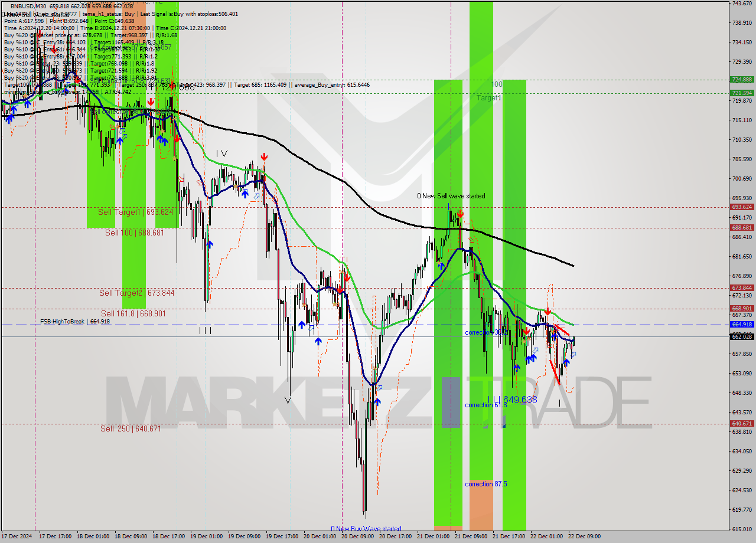The width and height of the screenshot is (756, 543).
Task: Click the red 688.681 price tag
Action: coord(742,227)
